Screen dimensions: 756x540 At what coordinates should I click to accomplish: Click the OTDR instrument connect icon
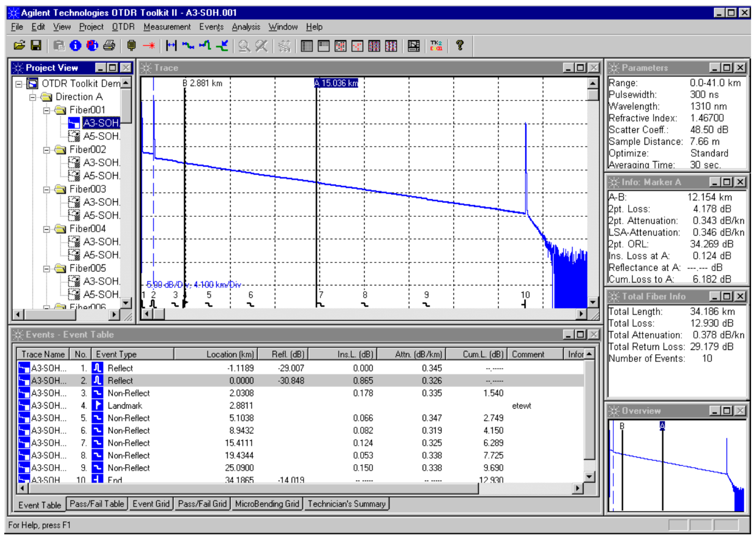(132, 45)
